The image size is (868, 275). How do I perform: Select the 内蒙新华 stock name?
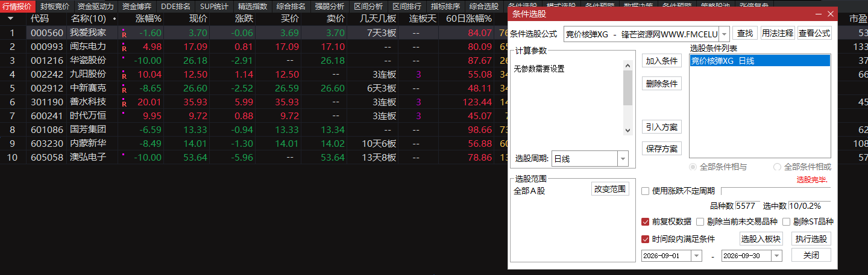pos(88,143)
